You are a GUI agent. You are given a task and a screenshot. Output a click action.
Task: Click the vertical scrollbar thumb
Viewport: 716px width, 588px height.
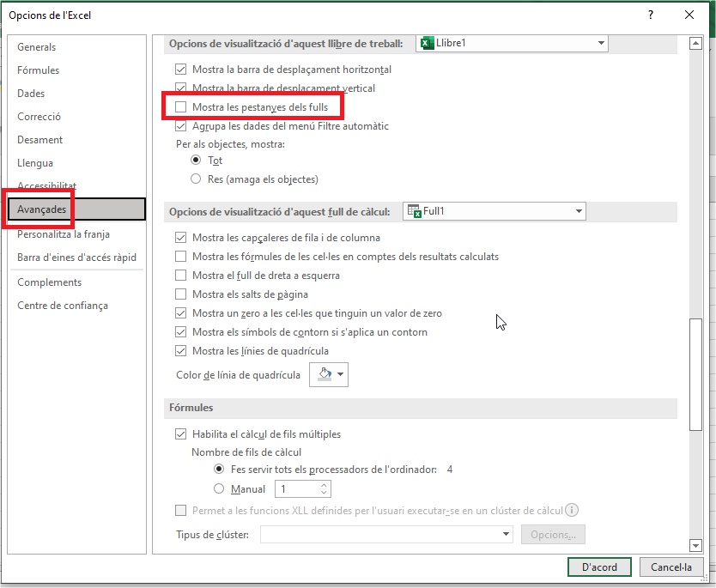(695, 374)
